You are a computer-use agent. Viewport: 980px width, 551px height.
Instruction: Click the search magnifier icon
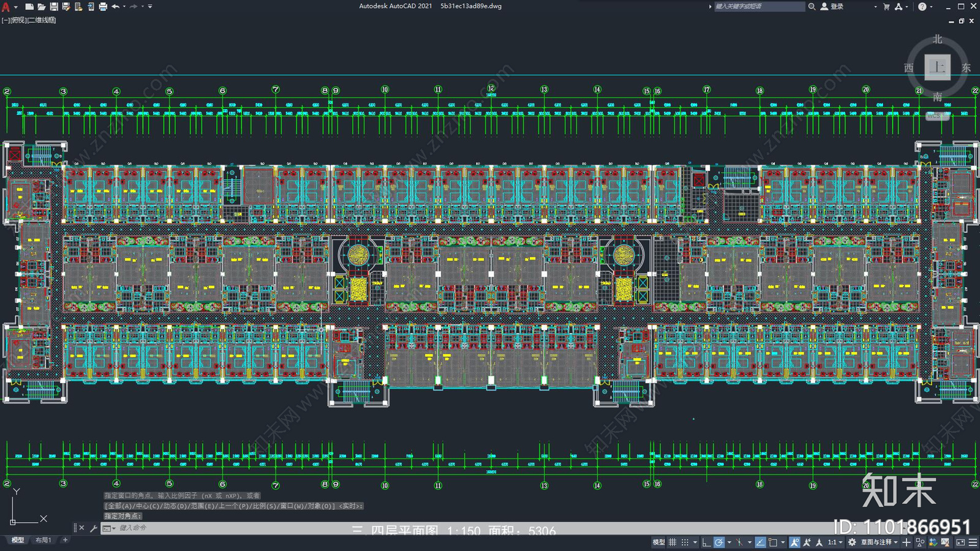pos(812,7)
